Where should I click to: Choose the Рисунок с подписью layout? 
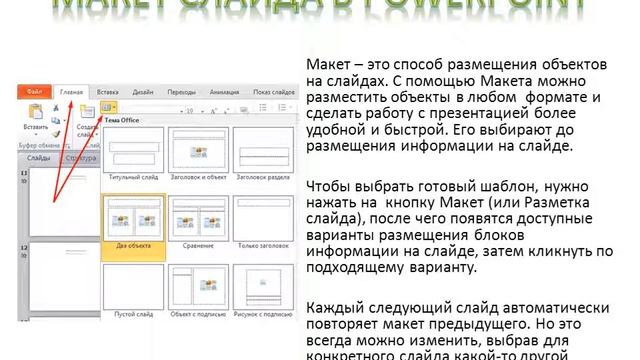point(263,291)
